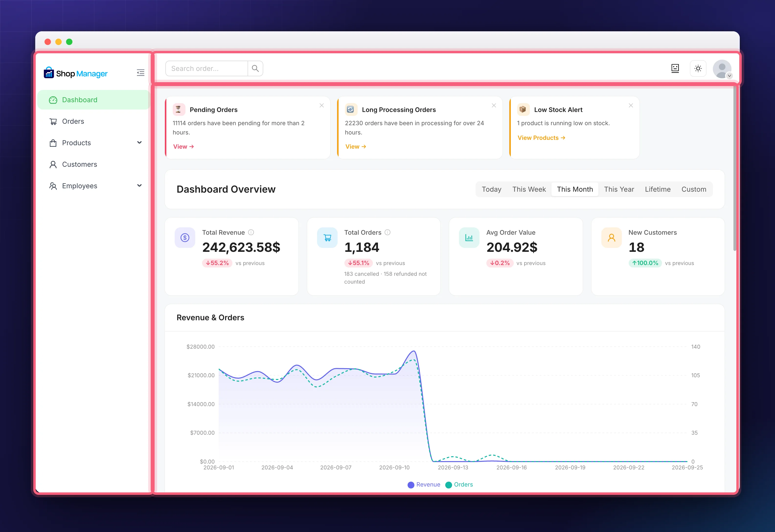Dismiss the Long Processing Orders alert

tap(494, 105)
